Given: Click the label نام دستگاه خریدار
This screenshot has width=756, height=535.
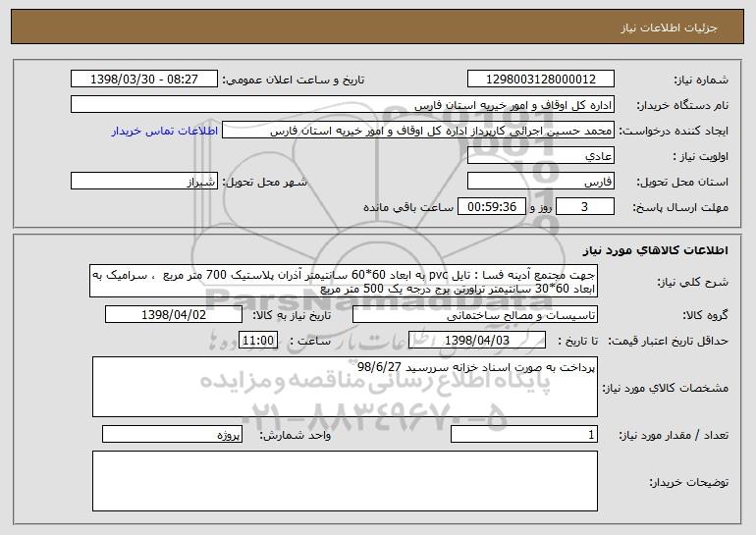Looking at the screenshot, I should point(683,105).
